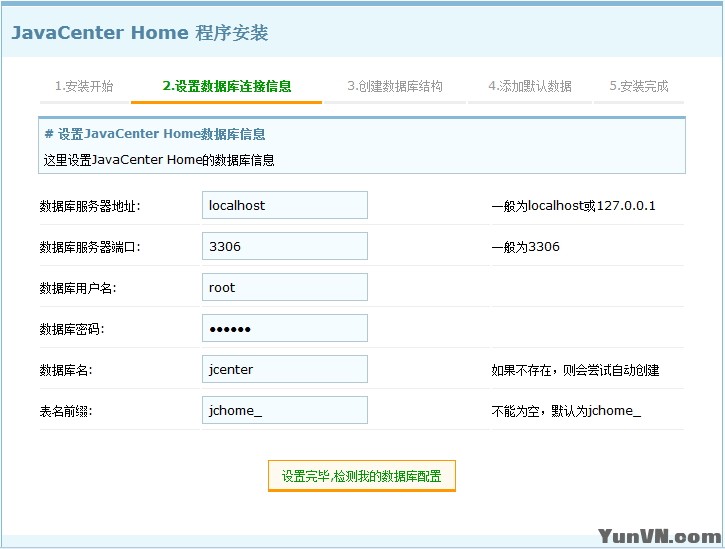
Task: Focus the database server address field containing localhost
Action: pyautogui.click(x=285, y=205)
